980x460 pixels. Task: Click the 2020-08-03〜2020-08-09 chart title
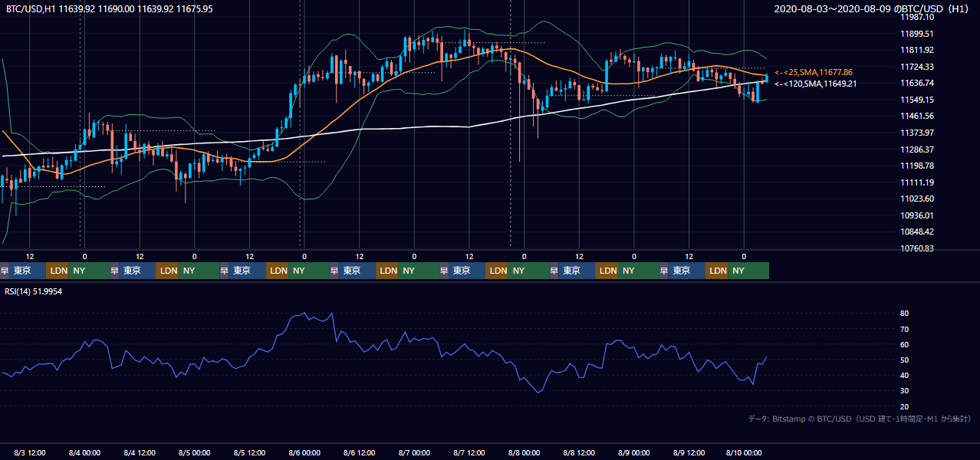click(873, 8)
